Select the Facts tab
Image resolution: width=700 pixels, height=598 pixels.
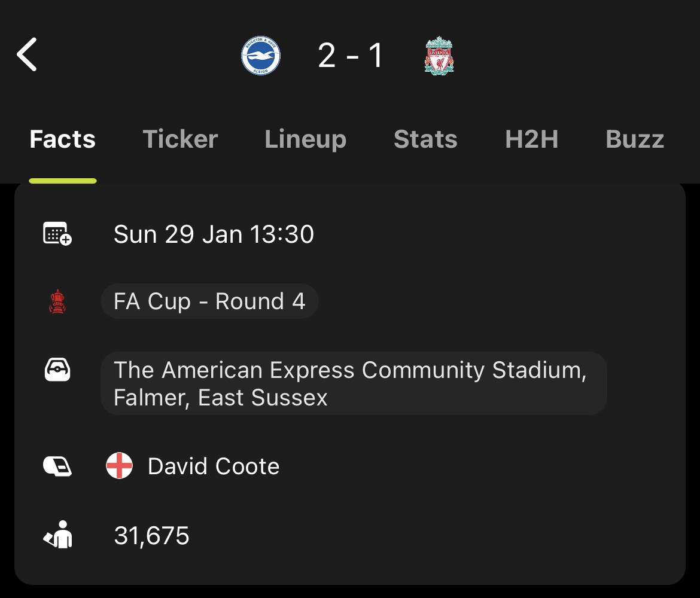pyautogui.click(x=62, y=139)
